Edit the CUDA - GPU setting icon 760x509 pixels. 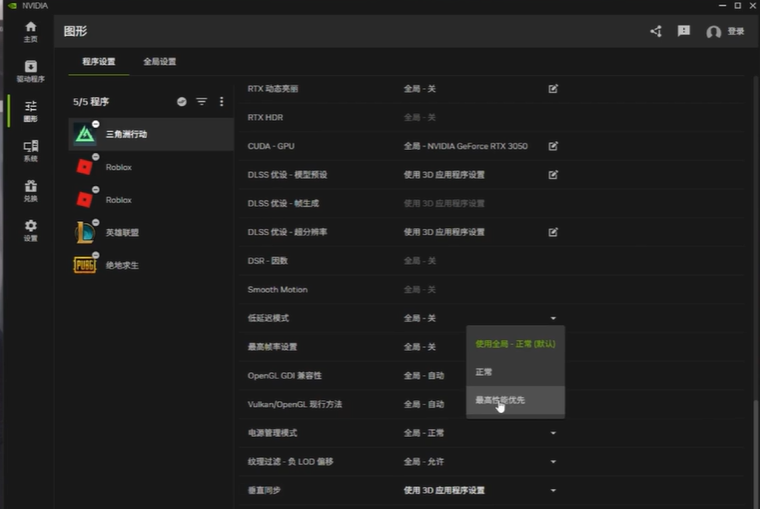coord(553,146)
